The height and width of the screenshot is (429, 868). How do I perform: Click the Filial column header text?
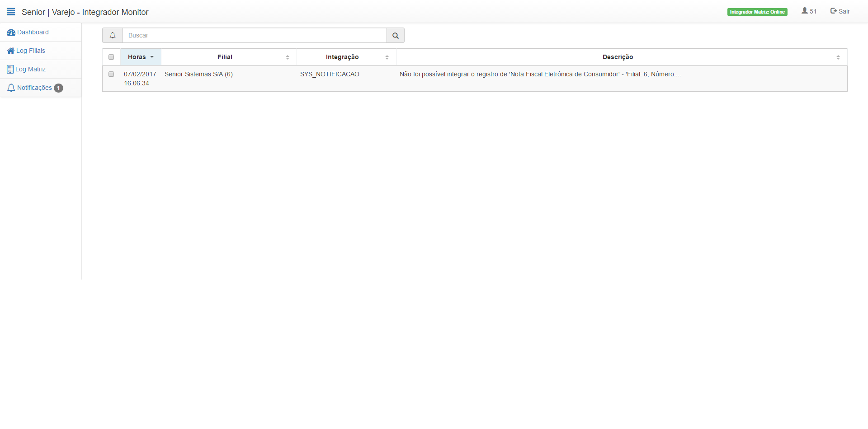[x=225, y=57]
